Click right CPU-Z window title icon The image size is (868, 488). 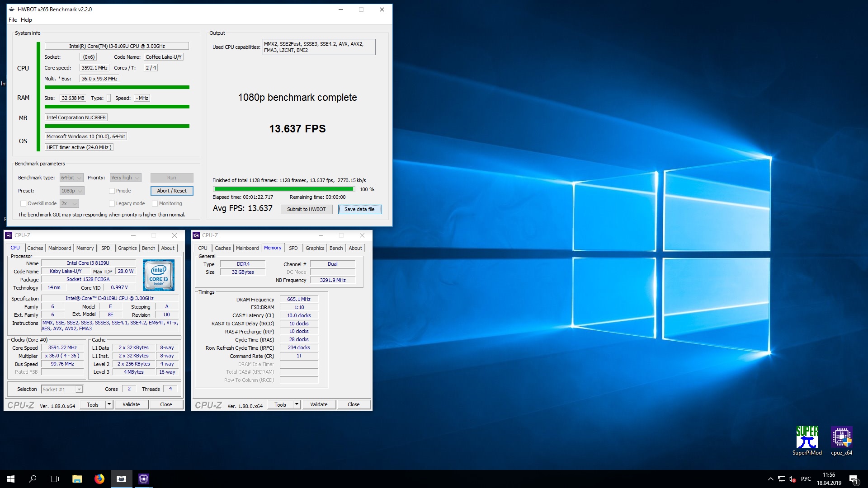tap(196, 235)
